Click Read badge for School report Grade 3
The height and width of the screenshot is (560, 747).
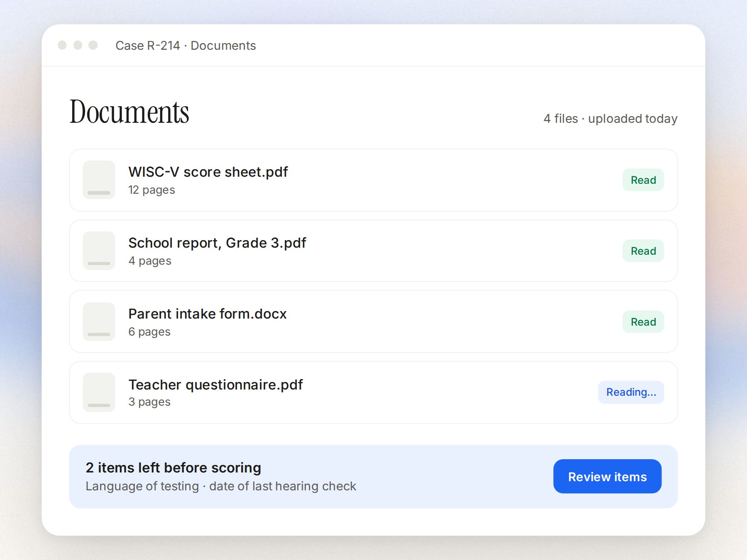643,251
